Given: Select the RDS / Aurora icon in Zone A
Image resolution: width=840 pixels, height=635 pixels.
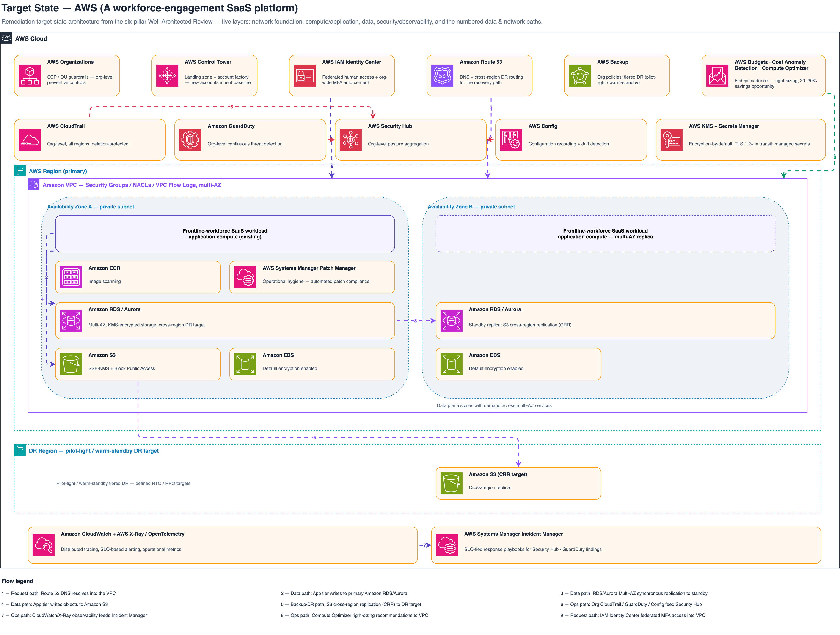Looking at the screenshot, I should [x=71, y=321].
